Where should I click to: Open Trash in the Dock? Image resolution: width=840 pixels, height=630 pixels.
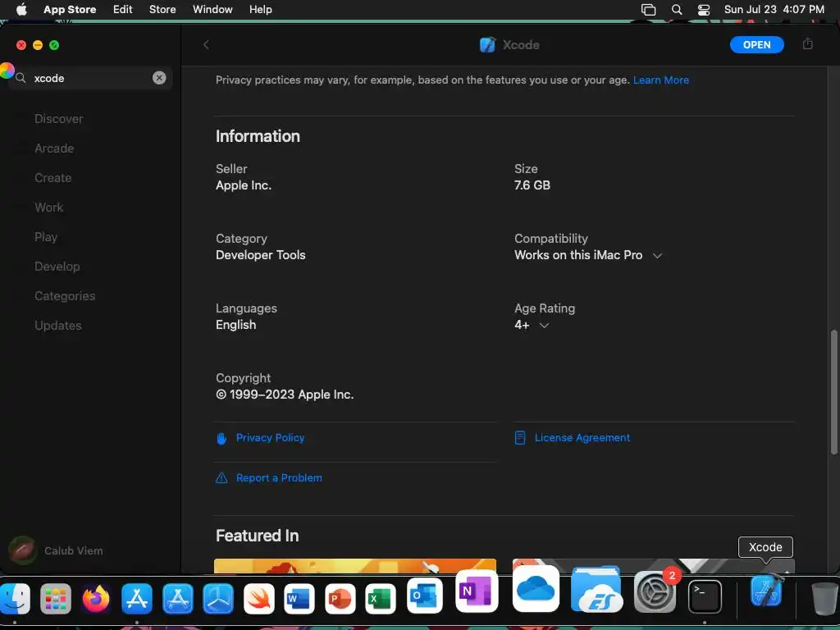[824, 598]
